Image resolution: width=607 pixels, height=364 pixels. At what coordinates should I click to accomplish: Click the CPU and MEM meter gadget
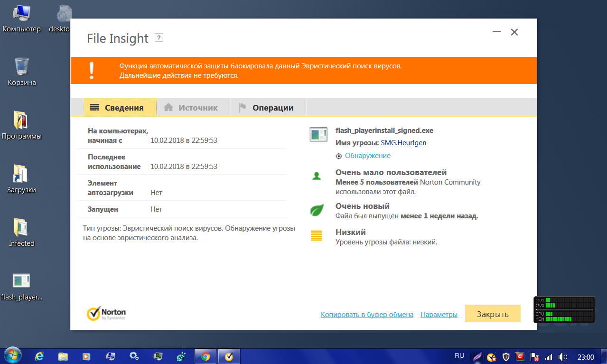pyautogui.click(x=564, y=309)
